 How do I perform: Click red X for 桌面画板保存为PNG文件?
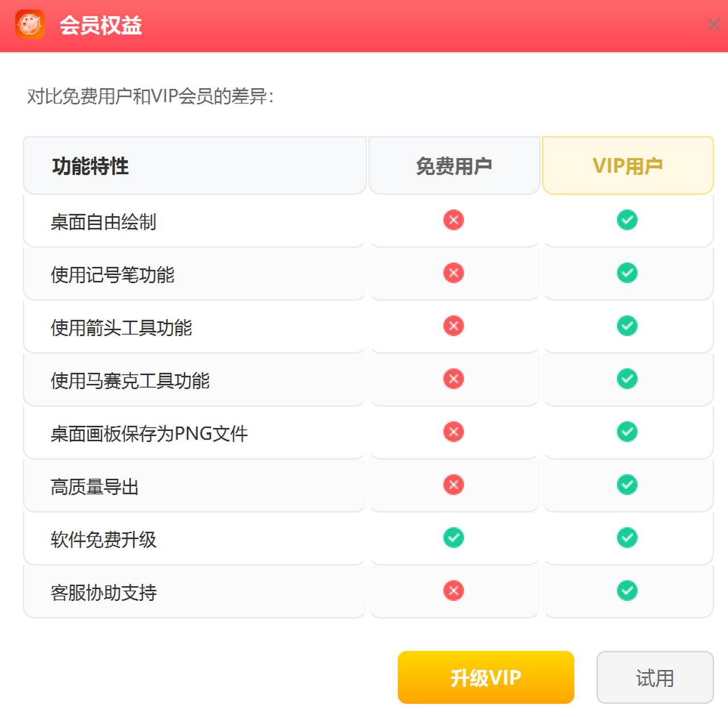point(453,432)
